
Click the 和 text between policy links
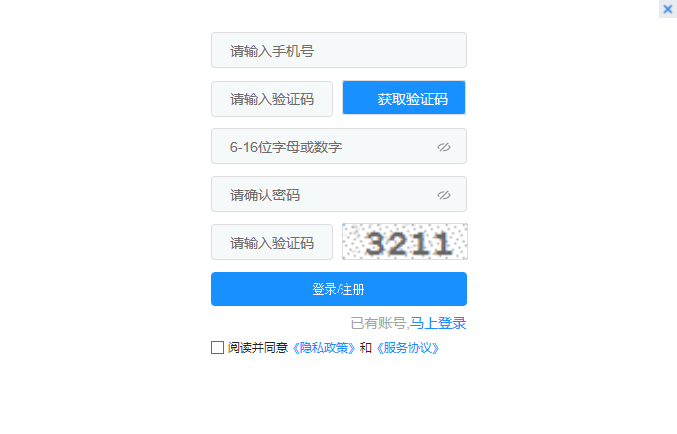coord(366,348)
